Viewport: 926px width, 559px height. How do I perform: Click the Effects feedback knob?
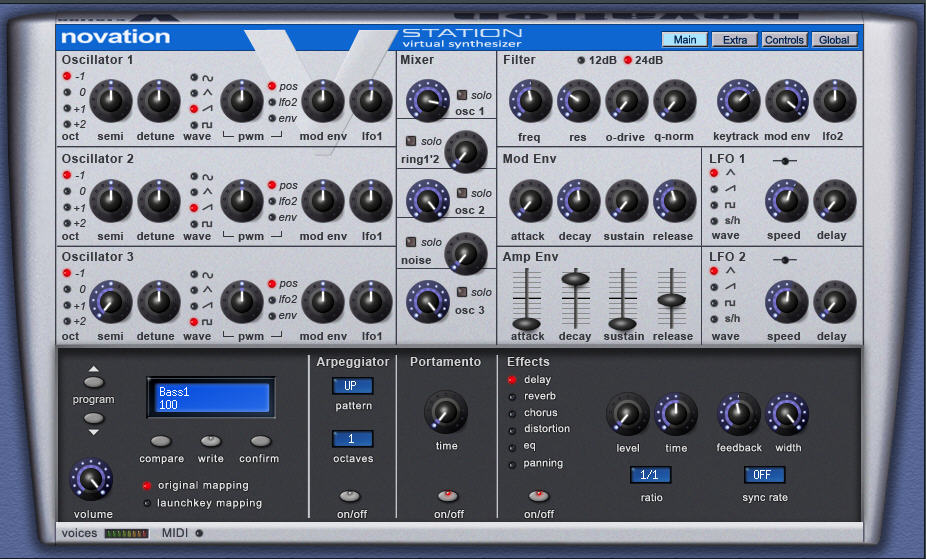pos(738,414)
